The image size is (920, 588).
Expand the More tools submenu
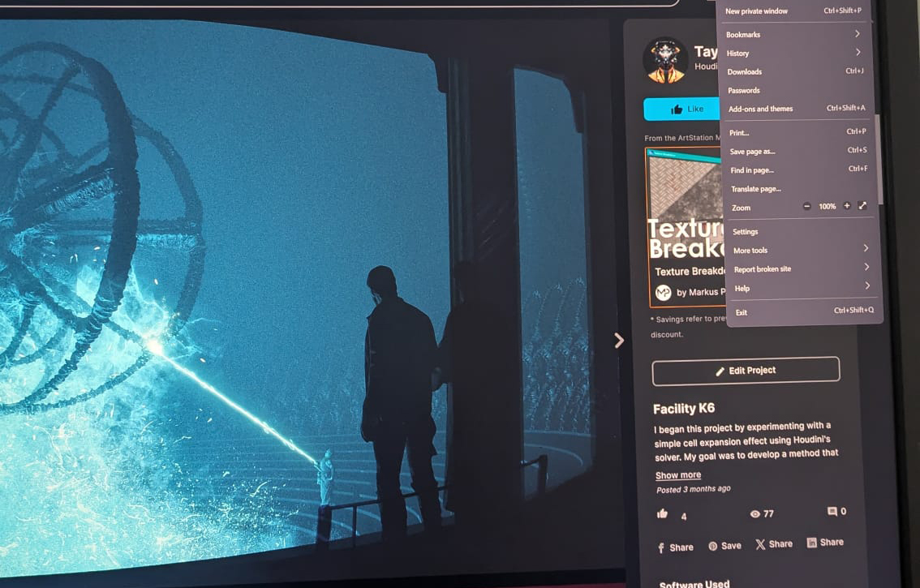[802, 250]
